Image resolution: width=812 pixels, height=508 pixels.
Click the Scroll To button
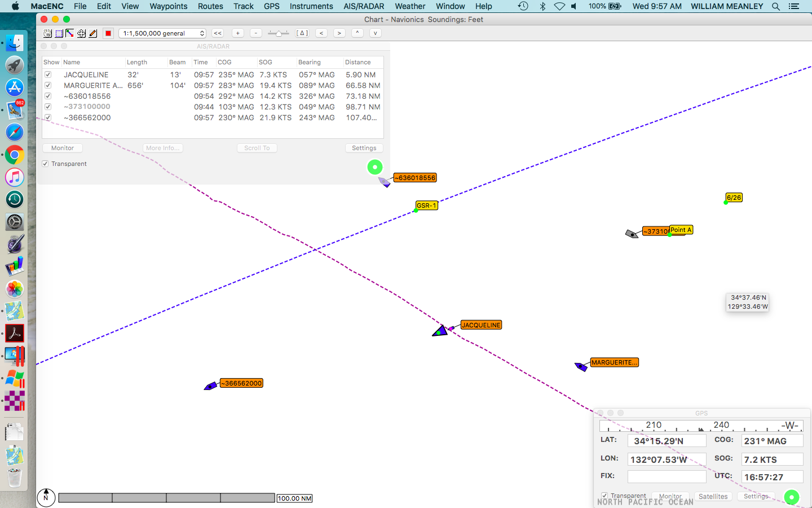[257, 148]
